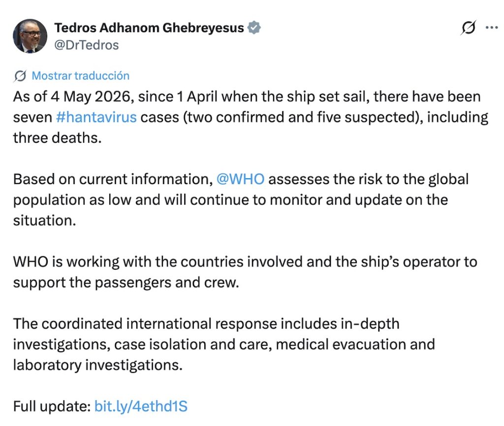Click the 'Full update:' label text

[52, 406]
